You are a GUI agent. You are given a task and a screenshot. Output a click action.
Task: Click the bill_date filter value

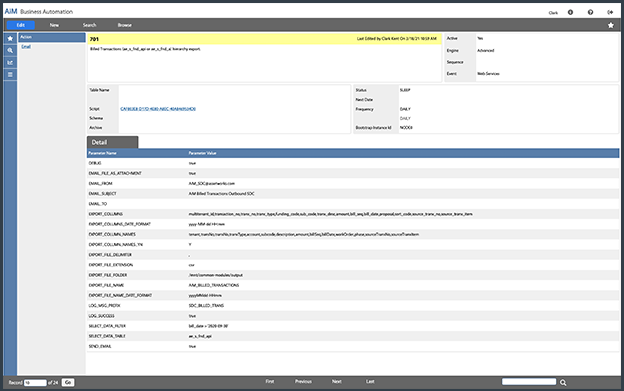pyautogui.click(x=208, y=326)
